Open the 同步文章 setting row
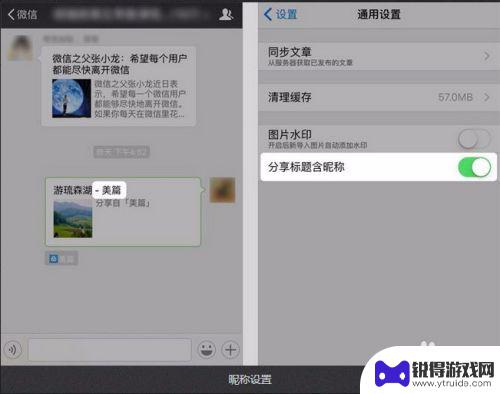The image size is (500, 394). click(379, 56)
